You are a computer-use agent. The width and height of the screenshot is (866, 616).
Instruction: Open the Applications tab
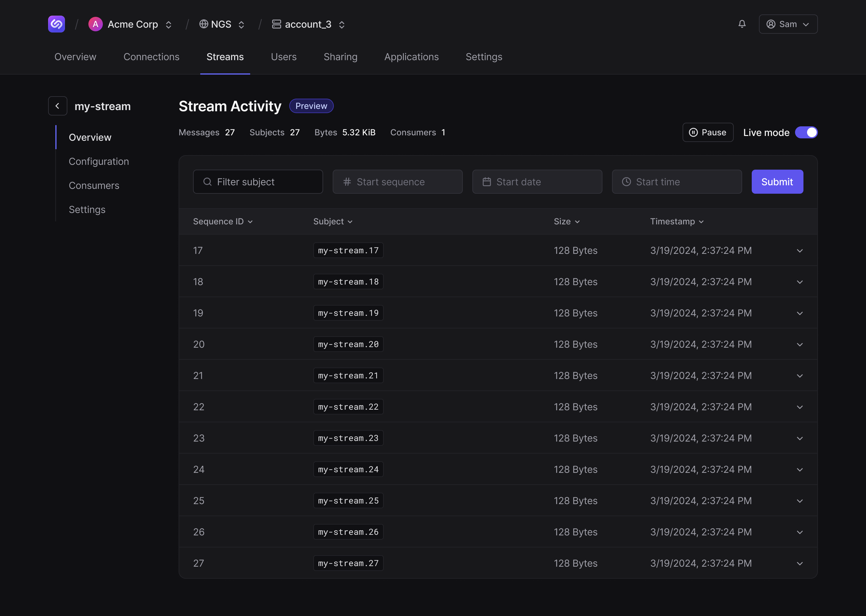click(x=411, y=57)
